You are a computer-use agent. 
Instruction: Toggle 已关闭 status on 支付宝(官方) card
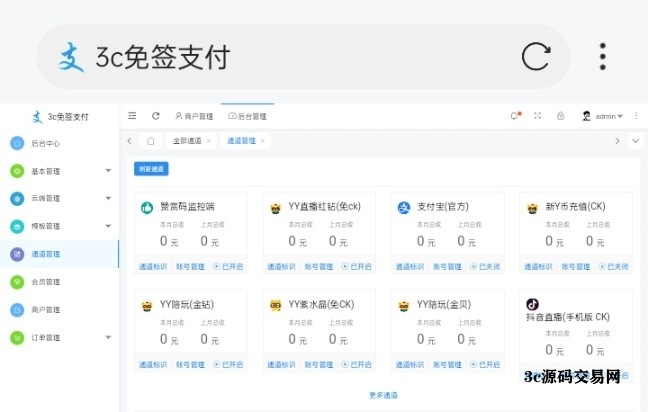point(485,267)
